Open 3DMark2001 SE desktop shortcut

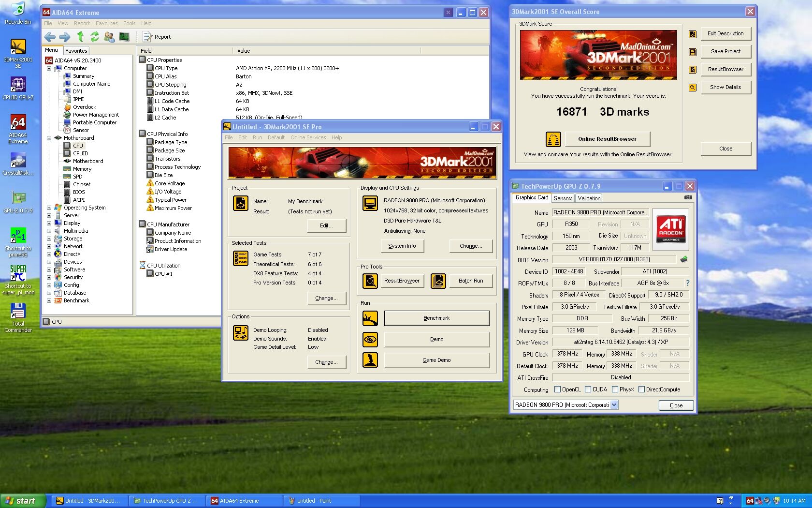pos(18,53)
